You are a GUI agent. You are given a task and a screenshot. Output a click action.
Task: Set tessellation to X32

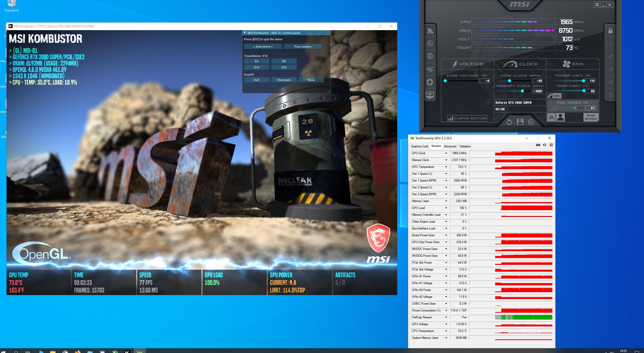click(x=284, y=67)
